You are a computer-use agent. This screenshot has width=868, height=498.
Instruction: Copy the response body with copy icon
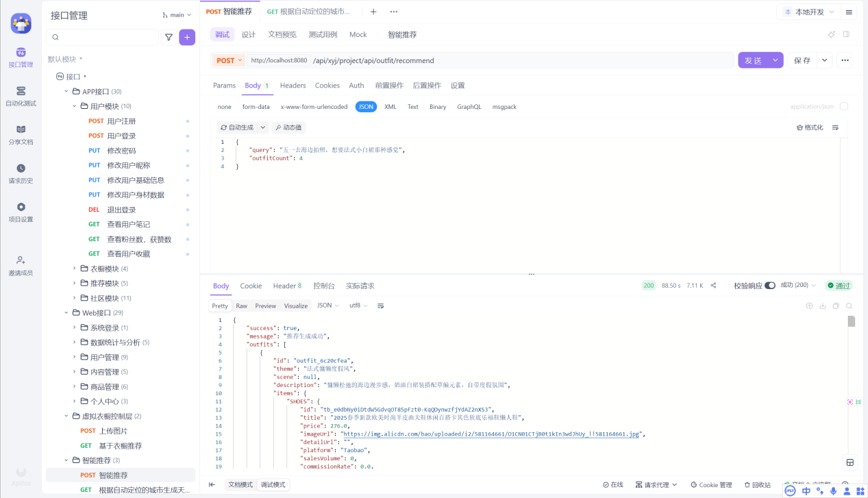836,306
